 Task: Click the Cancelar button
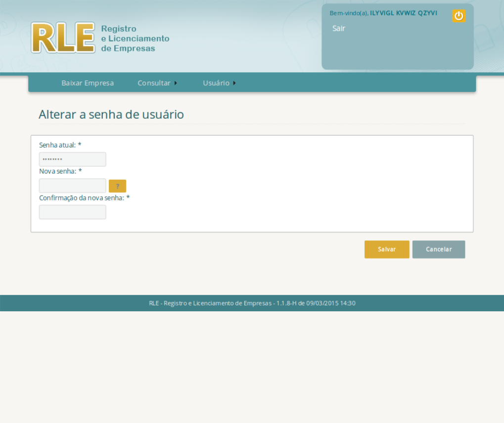click(438, 249)
